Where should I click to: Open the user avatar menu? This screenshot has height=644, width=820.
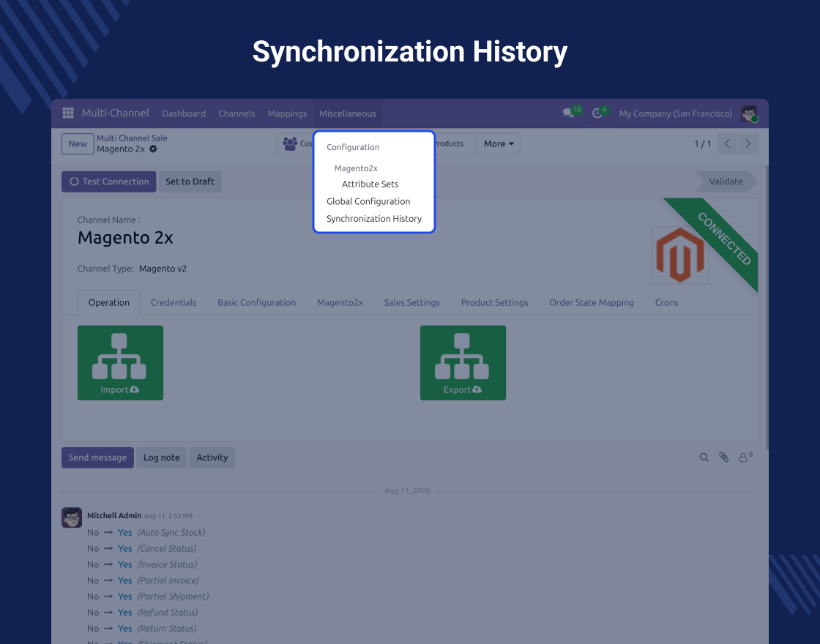[749, 113]
